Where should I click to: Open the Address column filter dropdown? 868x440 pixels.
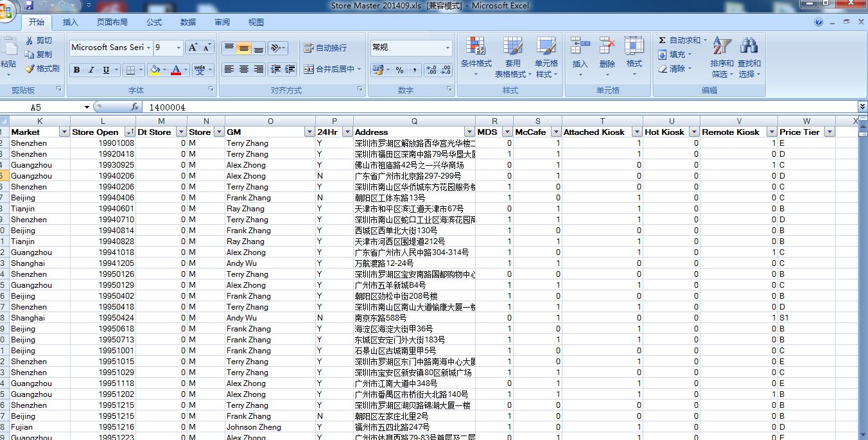pos(469,132)
